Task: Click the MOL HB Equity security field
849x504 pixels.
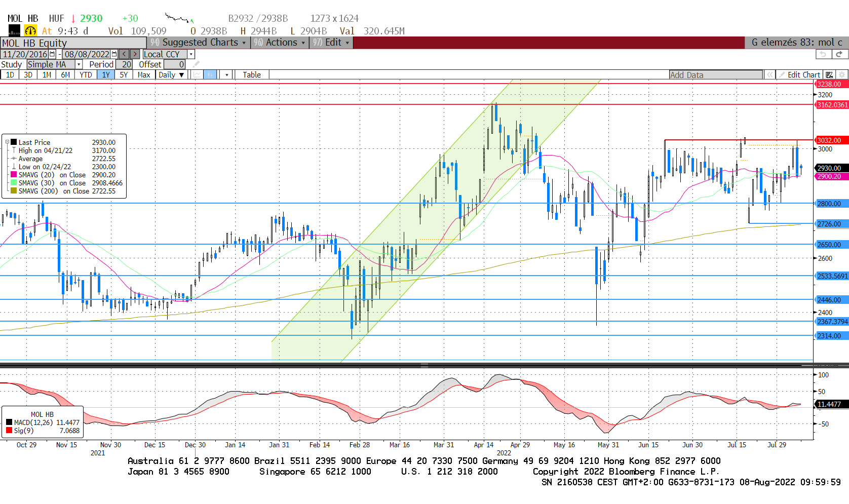Action: [x=73, y=43]
